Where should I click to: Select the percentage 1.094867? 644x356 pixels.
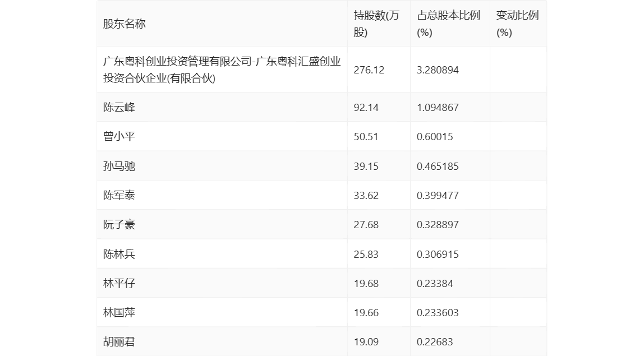(x=438, y=107)
